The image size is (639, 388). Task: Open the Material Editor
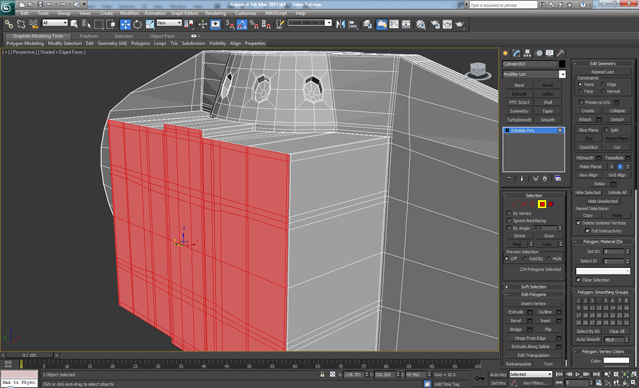[x=421, y=24]
